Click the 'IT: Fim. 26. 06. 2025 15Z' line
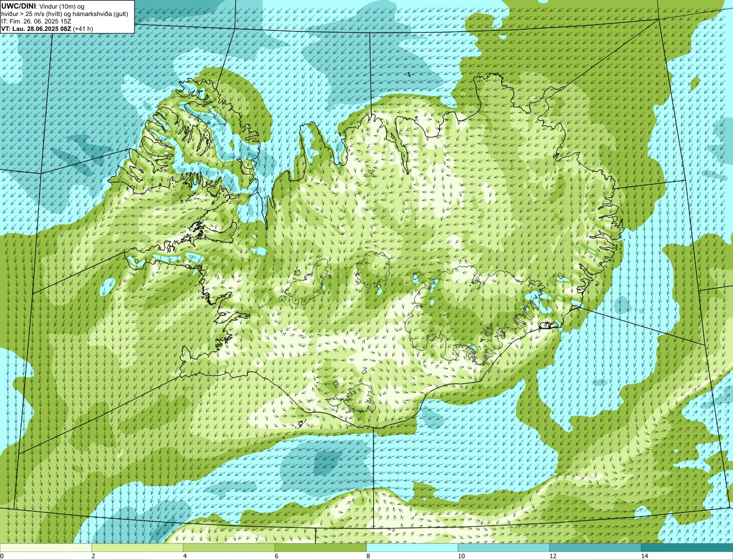733x560 pixels. (37, 21)
